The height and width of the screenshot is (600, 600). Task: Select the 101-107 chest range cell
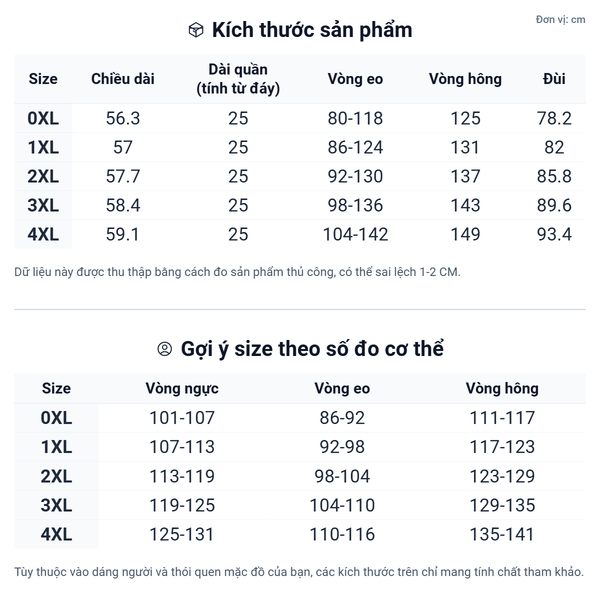coord(181,418)
